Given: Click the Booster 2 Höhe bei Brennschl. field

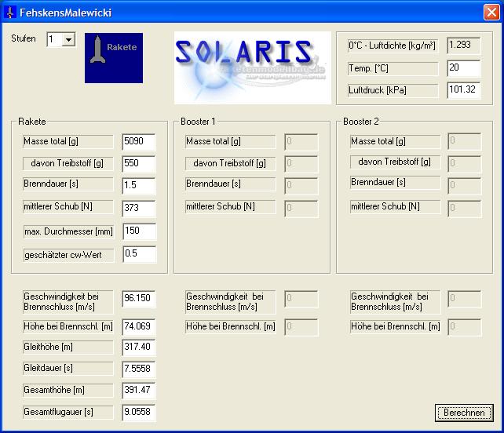Looking at the screenshot, I should point(465,327).
